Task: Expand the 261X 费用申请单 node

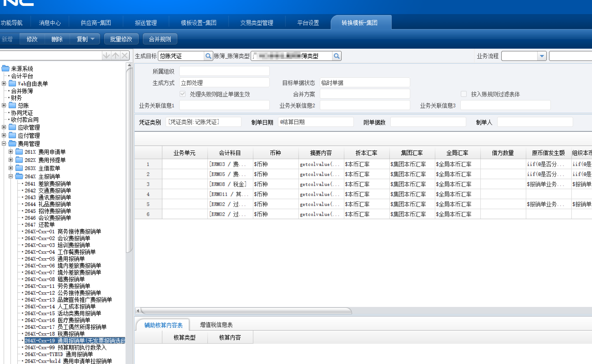Action: coord(11,152)
